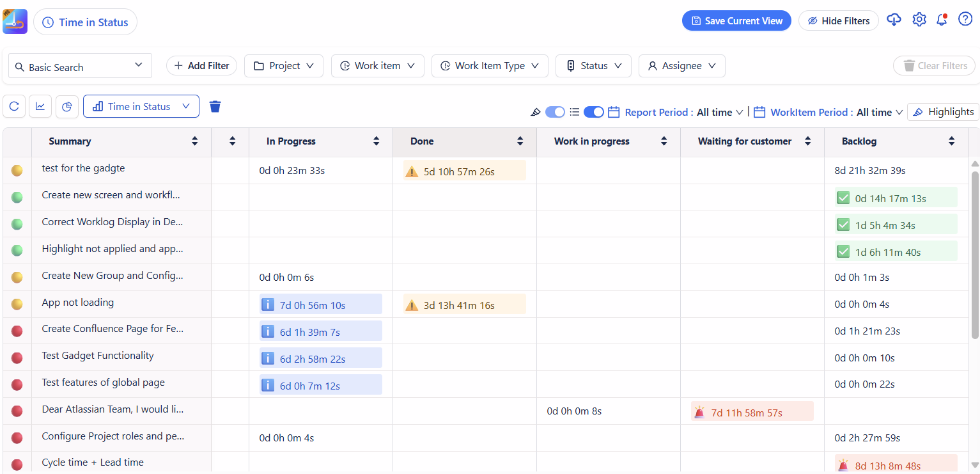980x474 pixels.
Task: Click the cloud download export icon
Action: (x=894, y=20)
